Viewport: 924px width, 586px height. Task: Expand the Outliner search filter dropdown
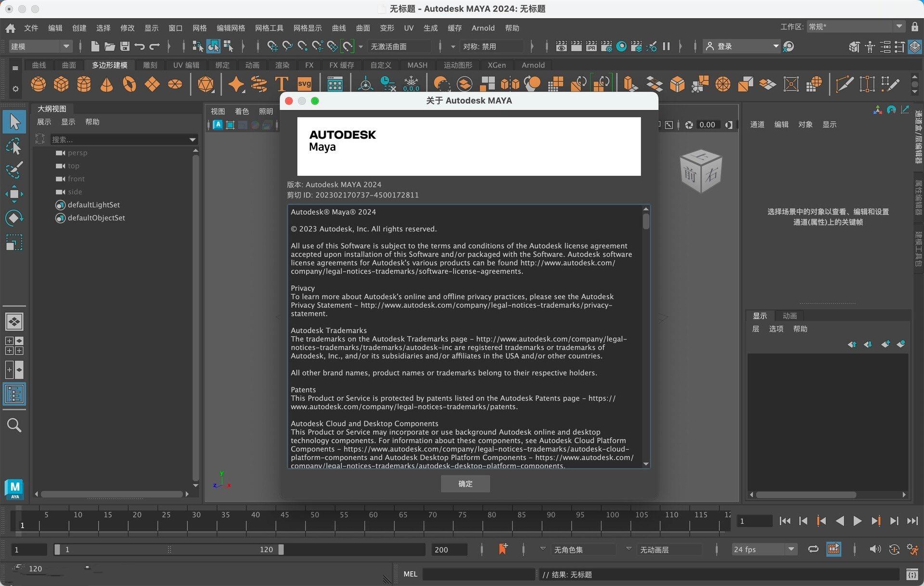coord(192,140)
